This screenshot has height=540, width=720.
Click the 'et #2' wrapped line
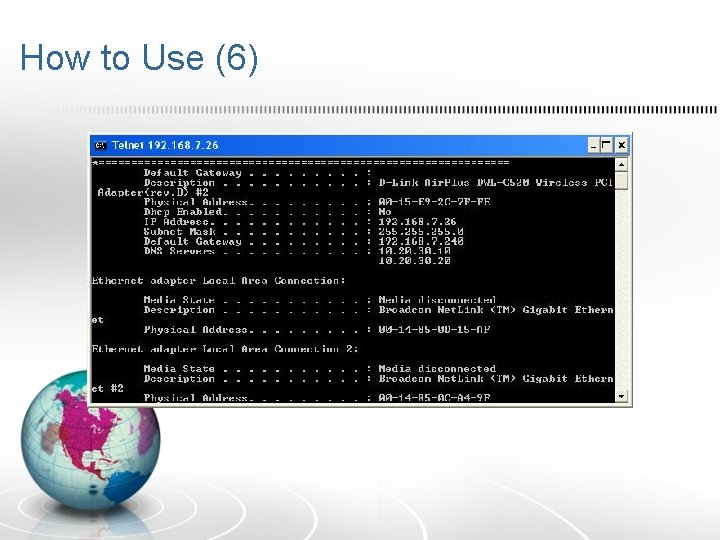point(107,388)
